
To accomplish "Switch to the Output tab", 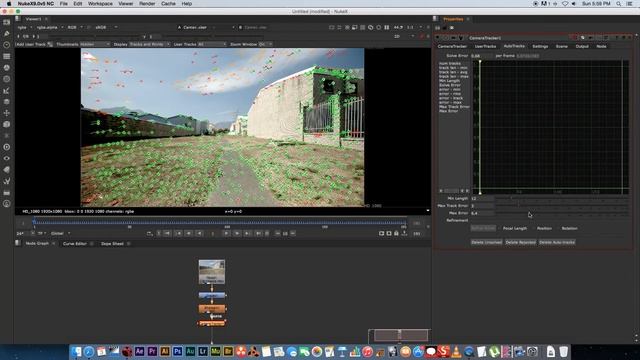I will 582,46.
